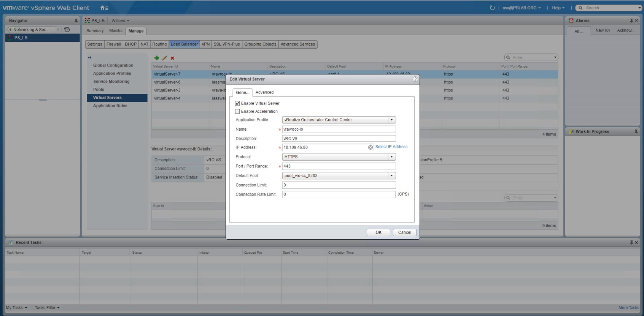The image size is (644, 316).
Task: Click the pencil edit icon
Action: click(x=165, y=58)
